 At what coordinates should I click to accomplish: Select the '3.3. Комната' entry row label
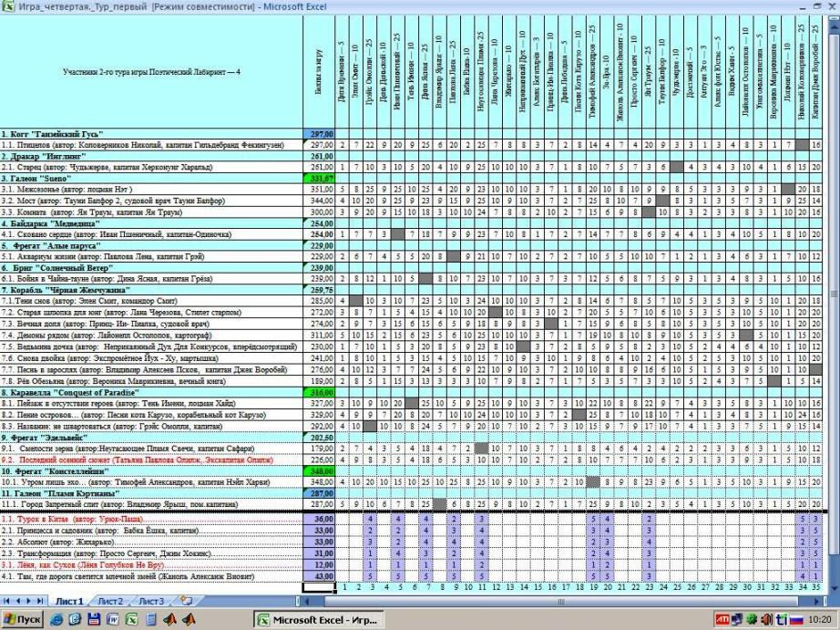[x=151, y=212]
